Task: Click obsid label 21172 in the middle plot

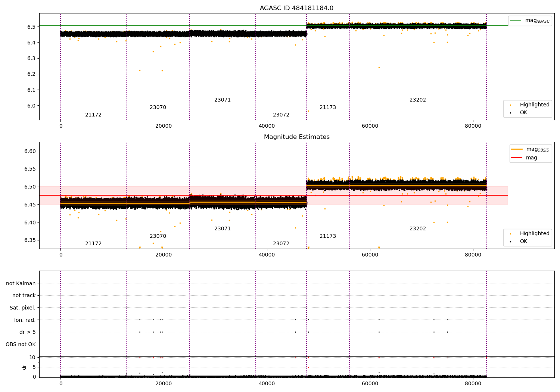Action: tap(93, 244)
